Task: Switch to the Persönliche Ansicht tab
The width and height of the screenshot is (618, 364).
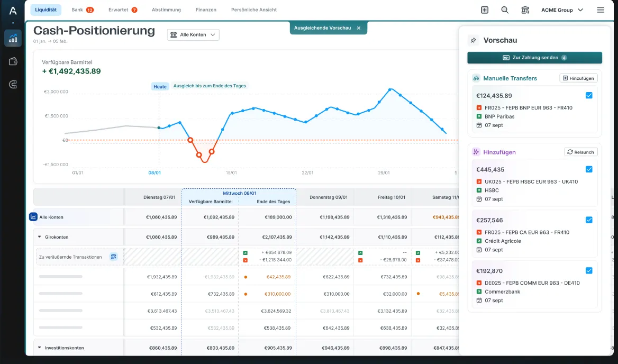Action: tap(254, 10)
